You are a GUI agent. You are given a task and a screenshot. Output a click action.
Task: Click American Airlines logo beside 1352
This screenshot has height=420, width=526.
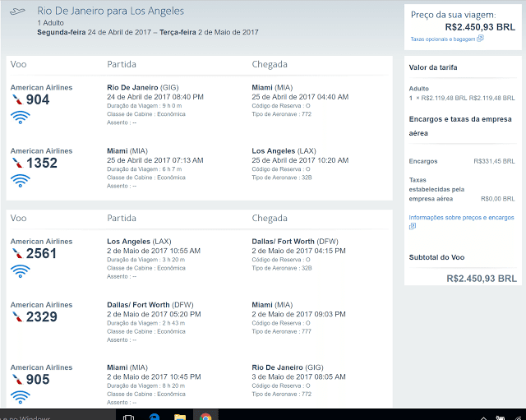[x=17, y=163]
